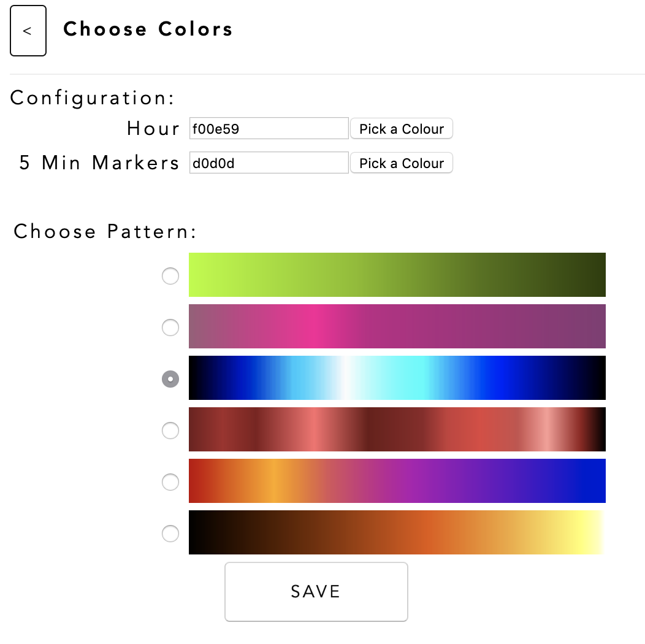Click the dark red and salmon gradient swatch

pyautogui.click(x=397, y=429)
